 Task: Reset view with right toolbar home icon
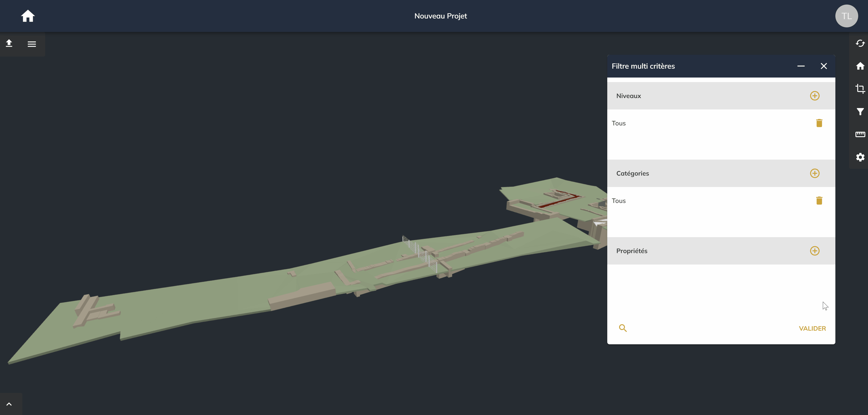point(860,66)
